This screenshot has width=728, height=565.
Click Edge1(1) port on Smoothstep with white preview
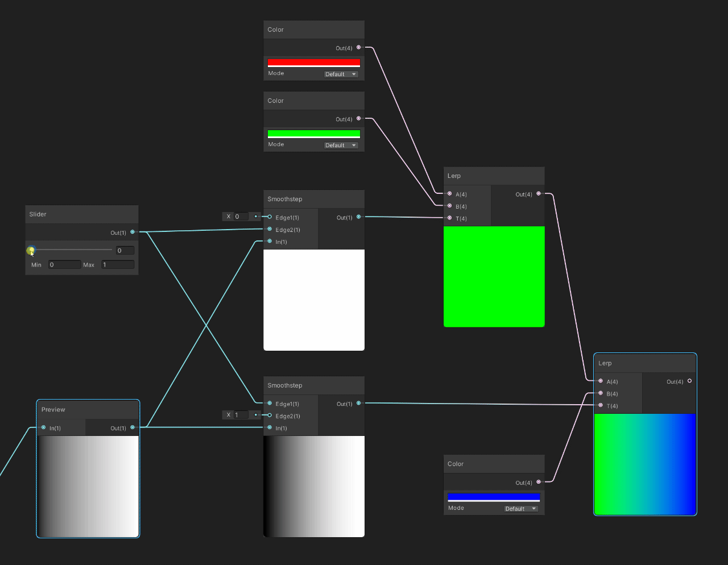(270, 217)
